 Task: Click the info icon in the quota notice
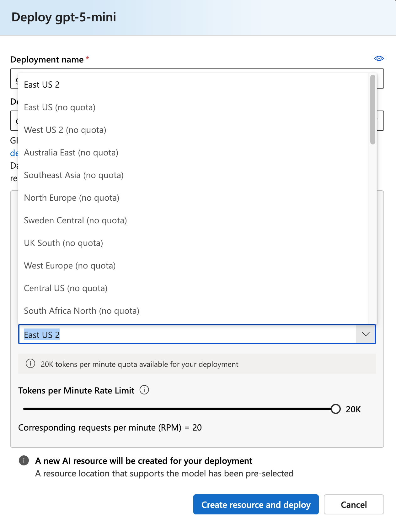(30, 364)
